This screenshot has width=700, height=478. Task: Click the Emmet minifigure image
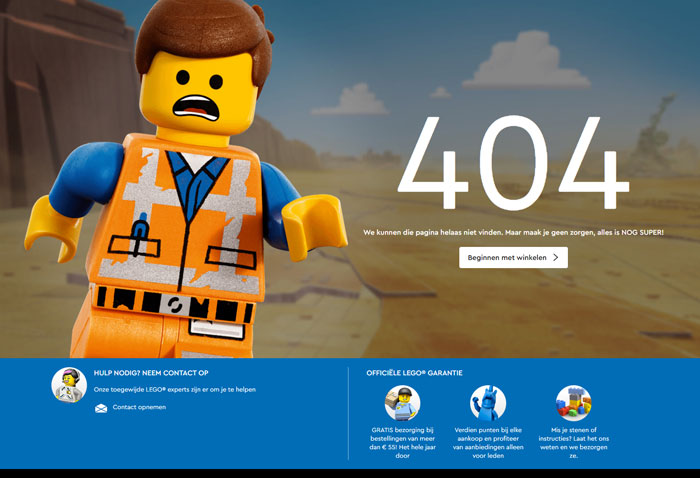click(x=185, y=179)
